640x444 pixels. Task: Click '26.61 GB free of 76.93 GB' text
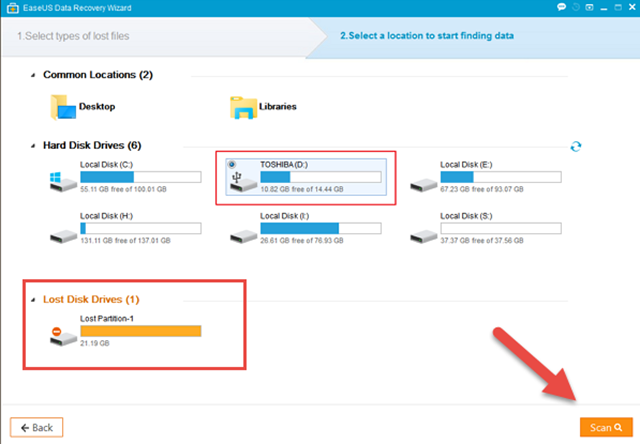pyautogui.click(x=302, y=240)
